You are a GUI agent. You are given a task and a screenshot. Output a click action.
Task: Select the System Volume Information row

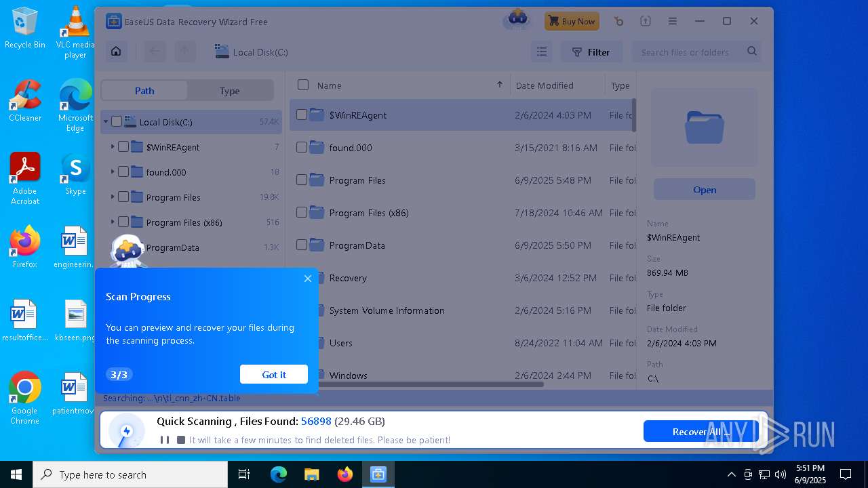(462, 310)
